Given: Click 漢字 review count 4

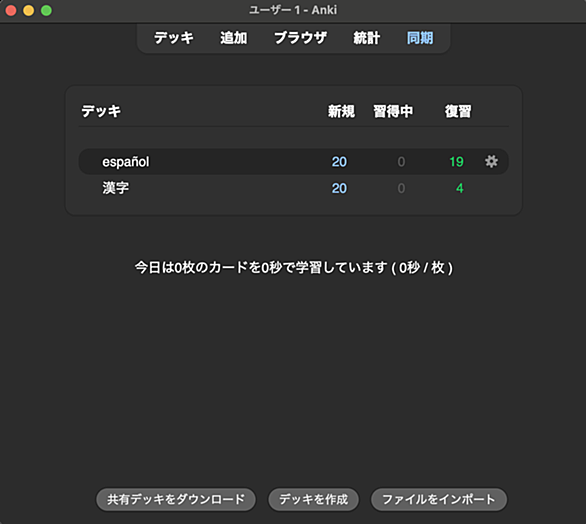Looking at the screenshot, I should coord(460,188).
